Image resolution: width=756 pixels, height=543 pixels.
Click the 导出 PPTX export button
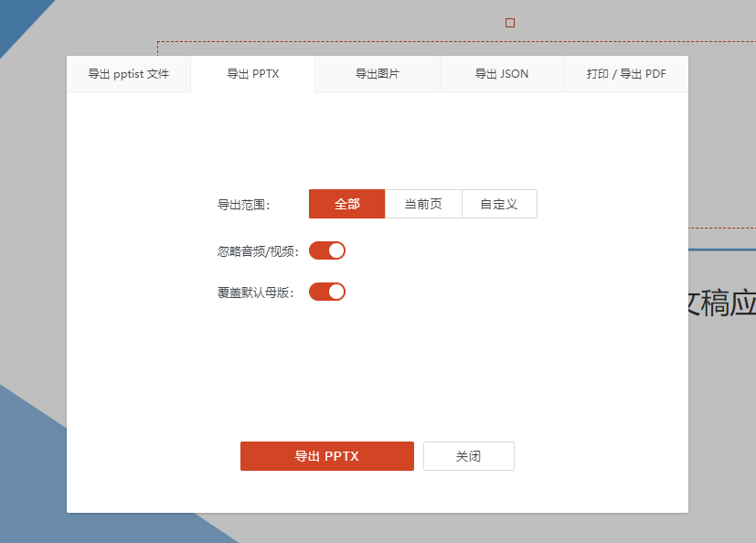coord(326,455)
